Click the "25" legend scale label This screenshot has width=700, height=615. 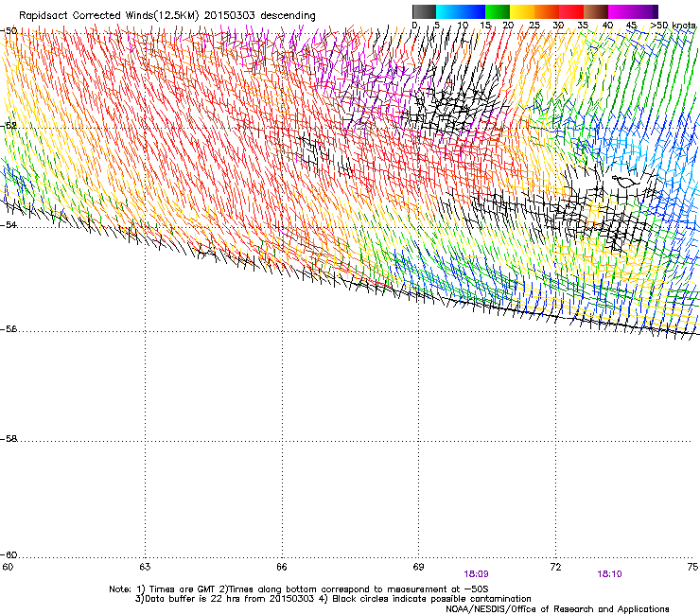(x=534, y=26)
